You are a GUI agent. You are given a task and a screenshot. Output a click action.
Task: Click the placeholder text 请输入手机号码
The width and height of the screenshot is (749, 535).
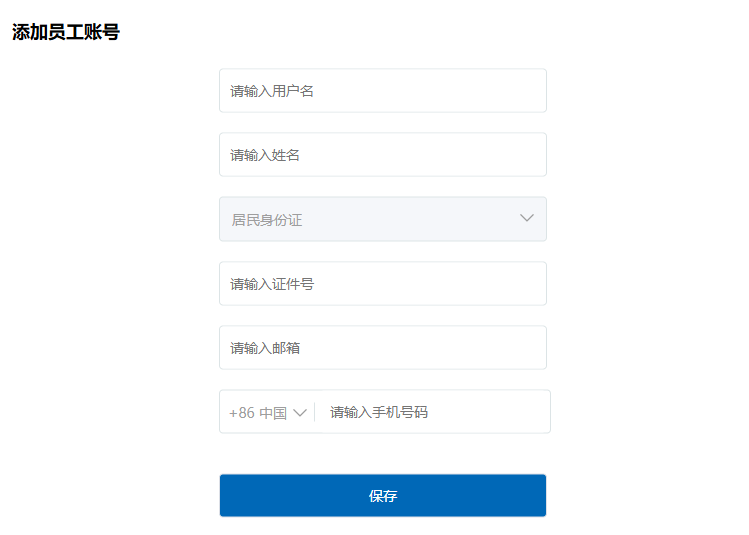379,412
